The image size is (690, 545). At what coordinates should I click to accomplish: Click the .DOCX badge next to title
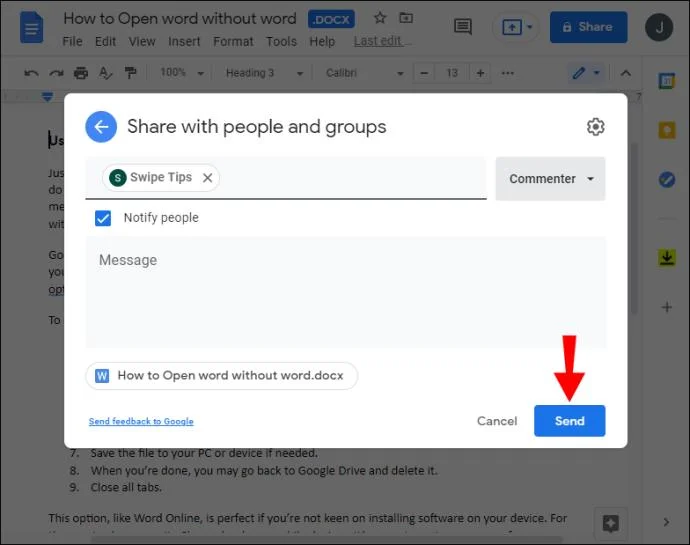(x=331, y=19)
